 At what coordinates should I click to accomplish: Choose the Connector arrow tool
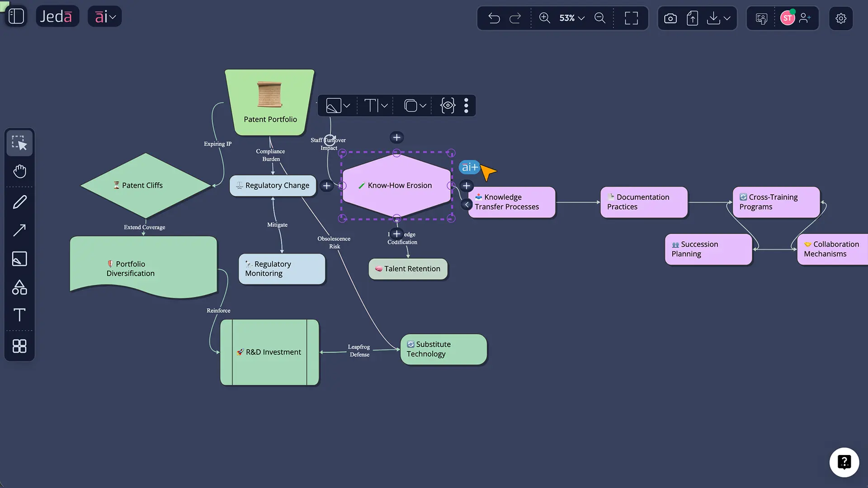pyautogui.click(x=19, y=230)
